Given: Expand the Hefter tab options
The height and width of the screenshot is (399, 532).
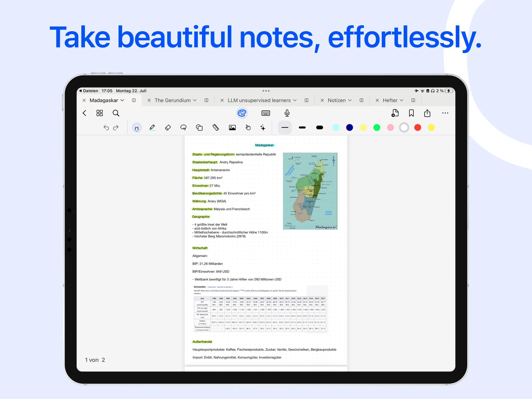Looking at the screenshot, I should (402, 100).
